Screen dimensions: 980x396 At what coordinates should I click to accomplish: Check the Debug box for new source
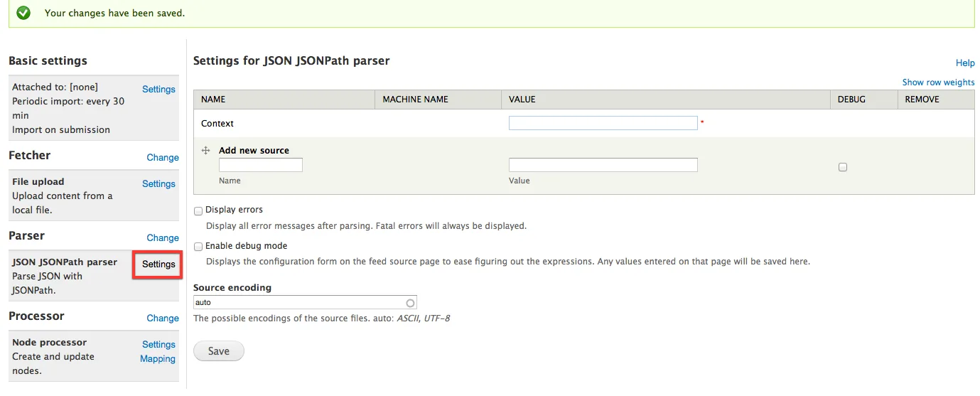pos(843,167)
